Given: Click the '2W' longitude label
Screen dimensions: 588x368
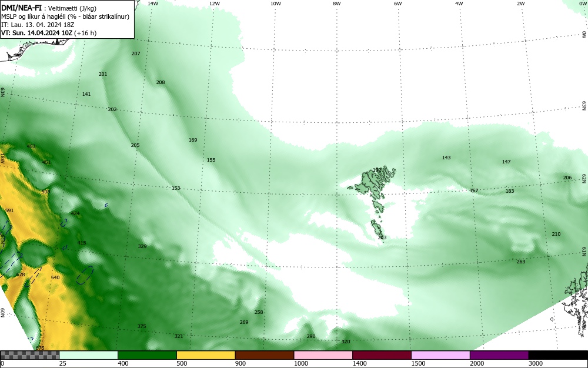Looking at the screenshot, I should pyautogui.click(x=520, y=4).
